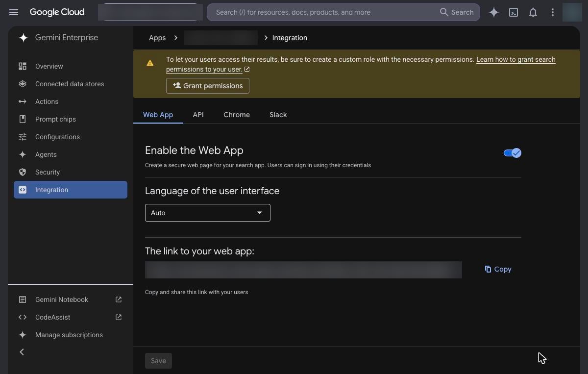588x374 pixels.
Task: Go to the Configurations page
Action: click(71, 137)
